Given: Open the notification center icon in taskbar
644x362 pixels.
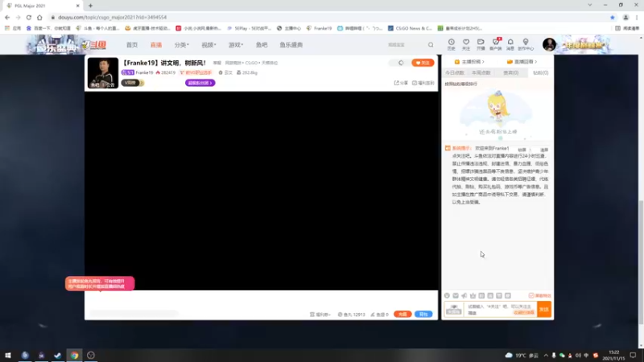Looking at the screenshot, I should pyautogui.click(x=633, y=355).
